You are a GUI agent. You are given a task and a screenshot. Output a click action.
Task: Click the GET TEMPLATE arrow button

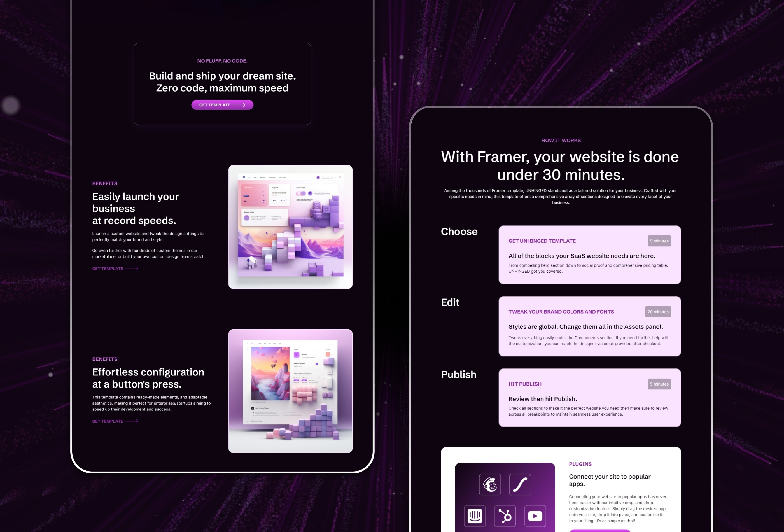click(x=222, y=104)
